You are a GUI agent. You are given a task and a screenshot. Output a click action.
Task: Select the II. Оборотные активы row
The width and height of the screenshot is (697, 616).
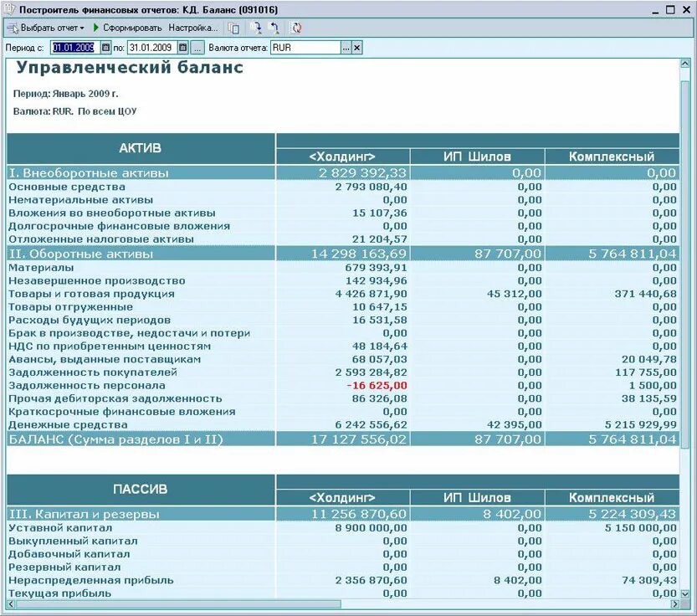[343, 254]
